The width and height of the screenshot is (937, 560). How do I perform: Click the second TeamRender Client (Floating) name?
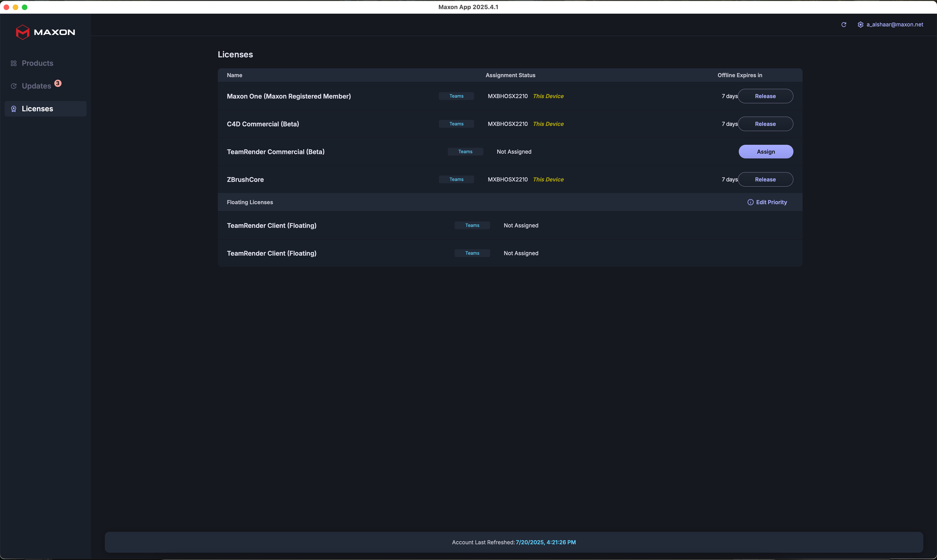(x=272, y=253)
